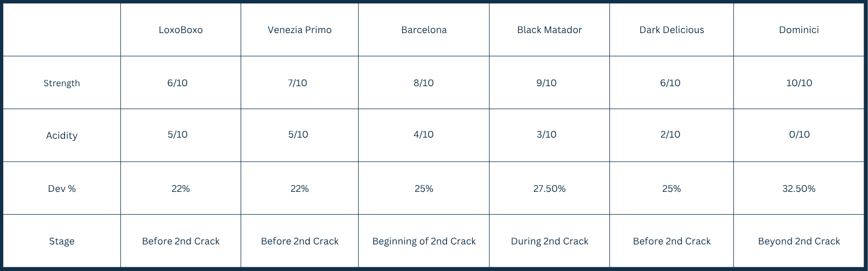Select the Beginning of 2nd Crack cell
This screenshot has width=868, height=271.
pos(424,241)
